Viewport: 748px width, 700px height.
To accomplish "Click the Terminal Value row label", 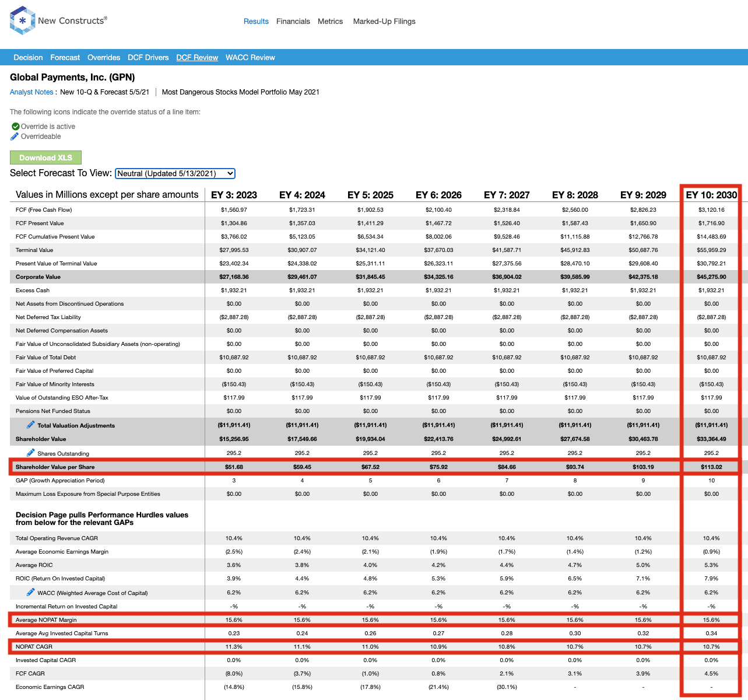I will tap(34, 250).
